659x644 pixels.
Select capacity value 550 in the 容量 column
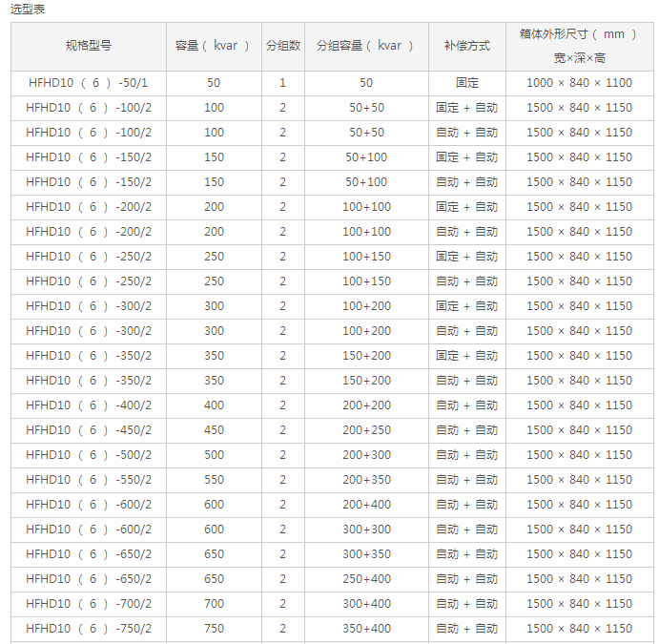click(x=214, y=480)
